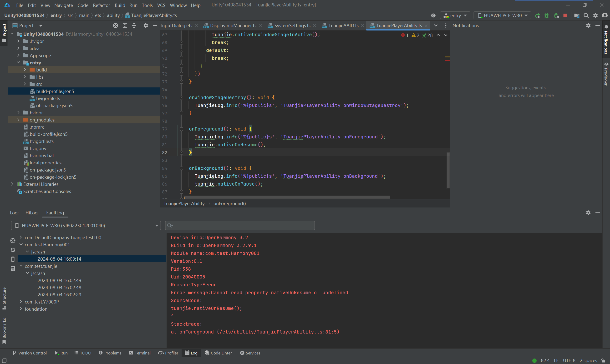Click the locate target icon beside entry configuration

point(433,15)
